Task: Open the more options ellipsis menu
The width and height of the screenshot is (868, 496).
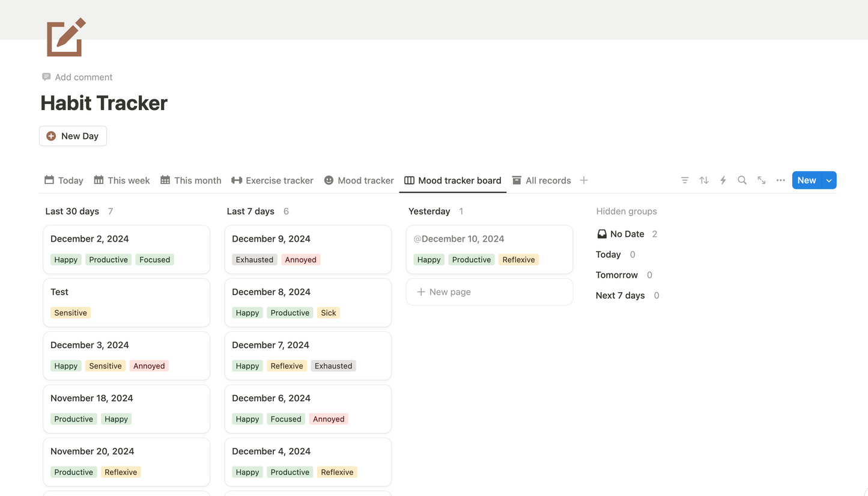Action: pos(780,180)
